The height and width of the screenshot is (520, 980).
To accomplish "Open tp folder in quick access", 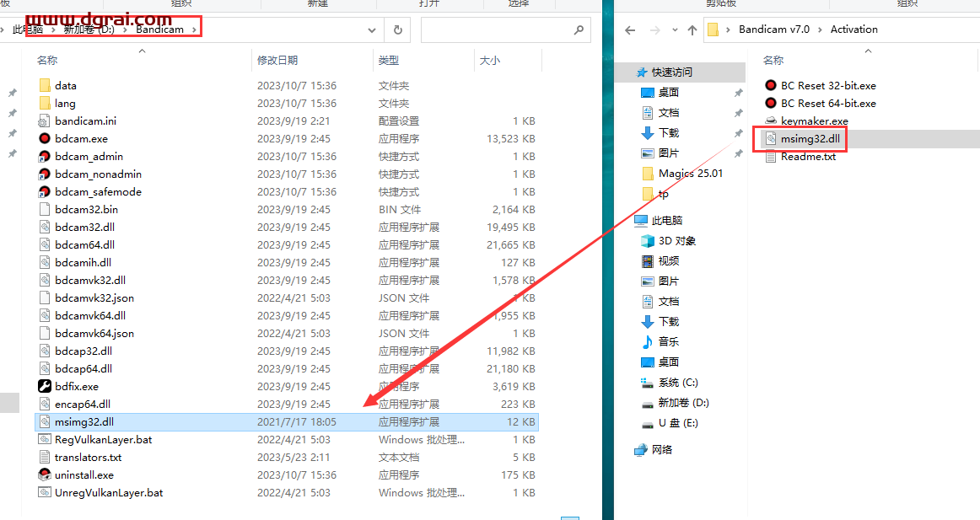I will click(x=663, y=194).
